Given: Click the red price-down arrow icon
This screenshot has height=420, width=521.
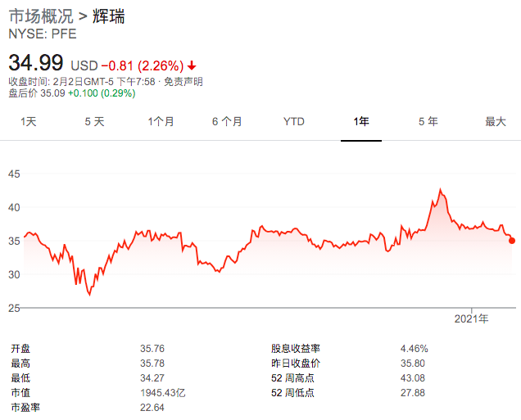Looking at the screenshot, I should [x=192, y=66].
